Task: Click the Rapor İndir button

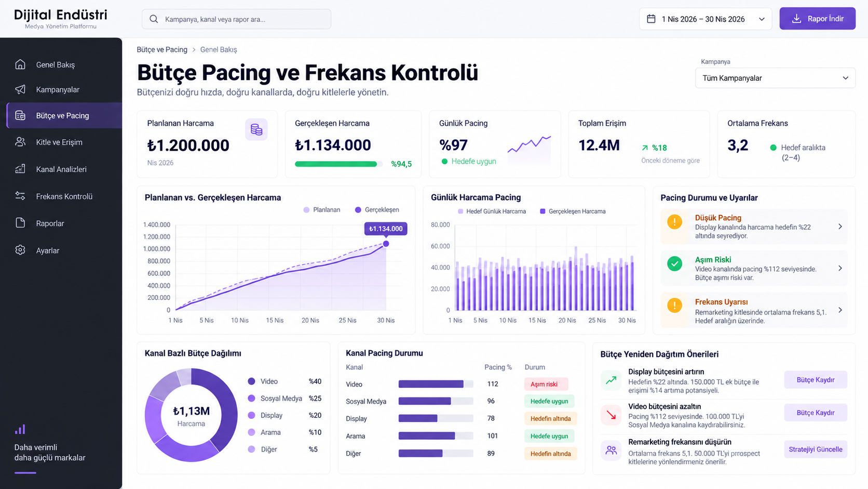Action: (x=817, y=19)
